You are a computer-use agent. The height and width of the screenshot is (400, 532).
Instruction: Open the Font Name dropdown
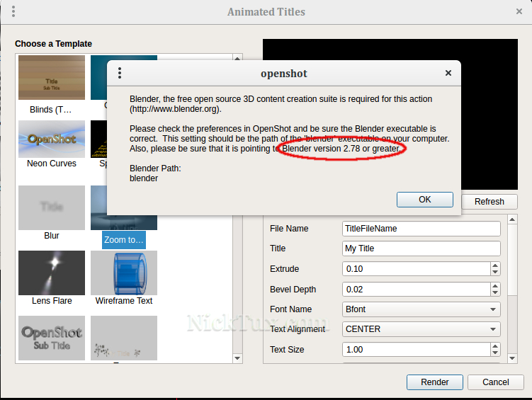tap(421, 309)
